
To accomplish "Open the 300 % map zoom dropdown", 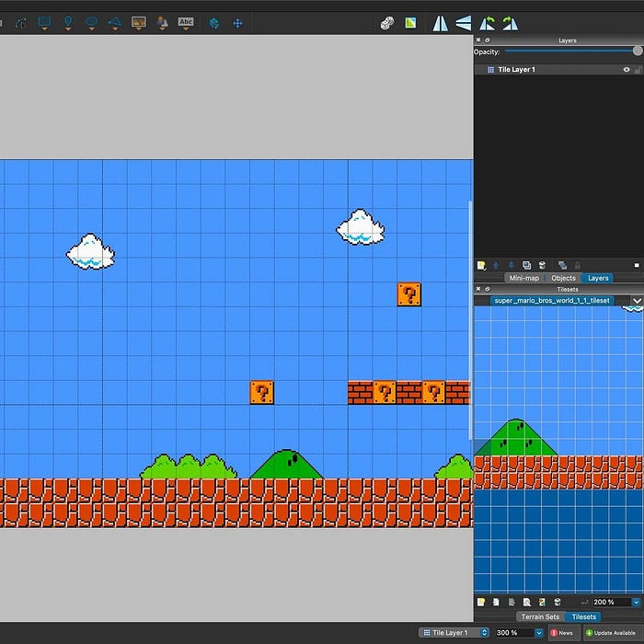I will tap(539, 633).
